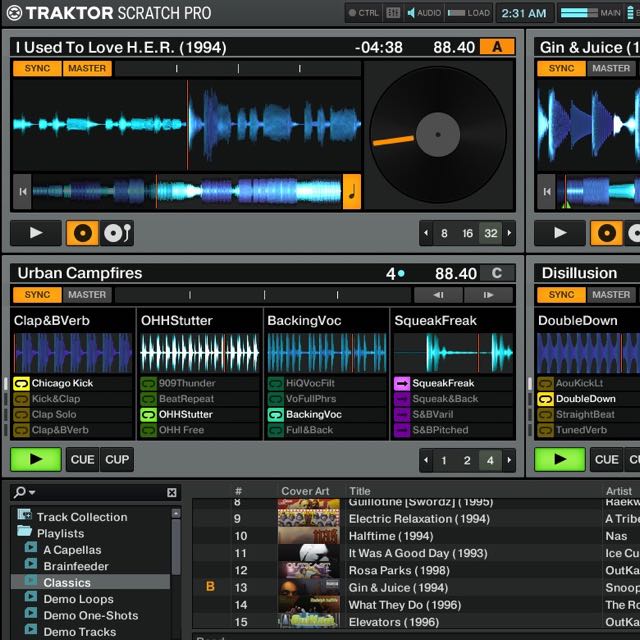This screenshot has height=640, width=640.
Task: Click the vinyl platter on Deck A
Action: [x=438, y=135]
